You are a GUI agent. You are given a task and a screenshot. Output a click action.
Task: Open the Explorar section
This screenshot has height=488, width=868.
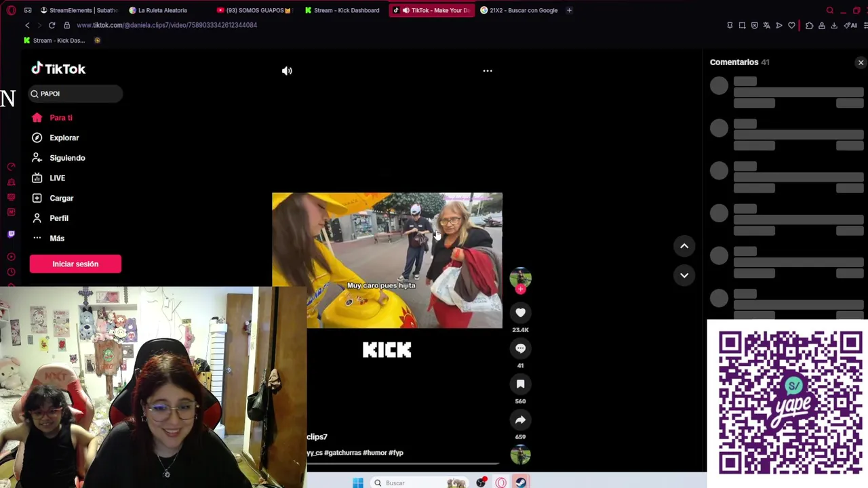pos(56,138)
